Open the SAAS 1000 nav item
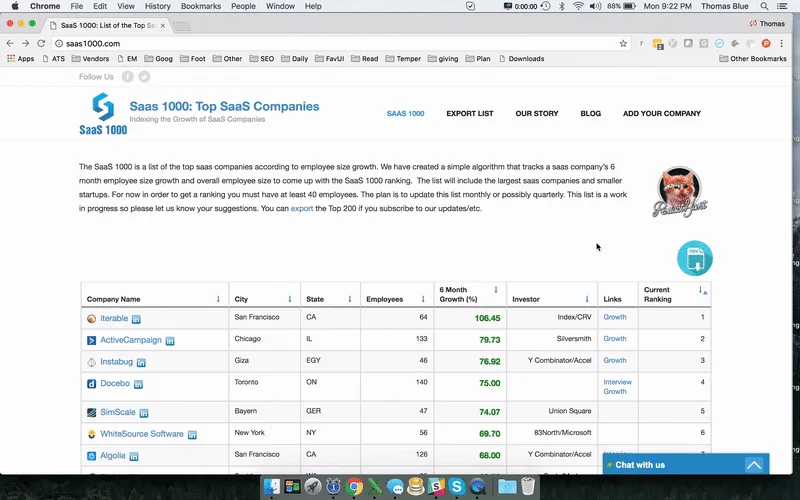 (405, 113)
